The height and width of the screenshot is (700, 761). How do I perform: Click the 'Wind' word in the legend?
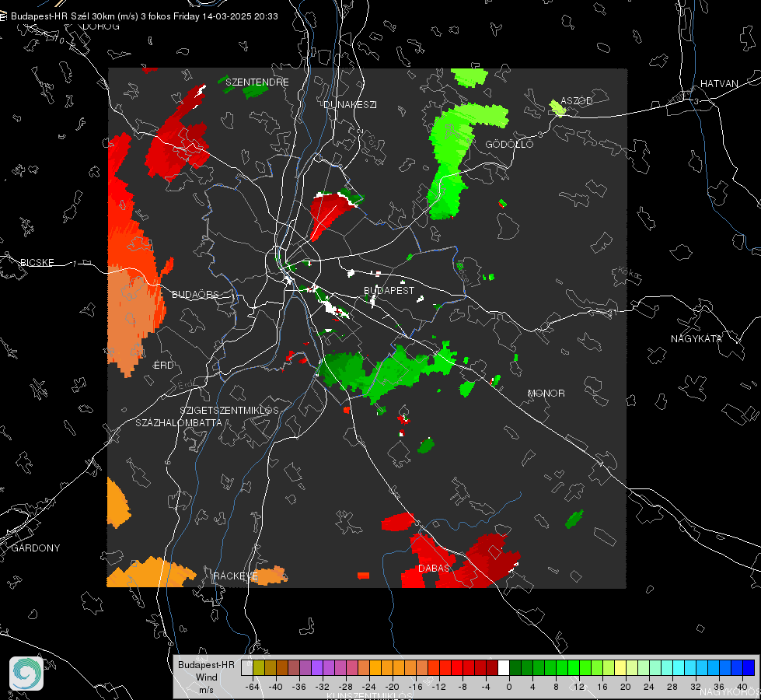click(x=206, y=677)
